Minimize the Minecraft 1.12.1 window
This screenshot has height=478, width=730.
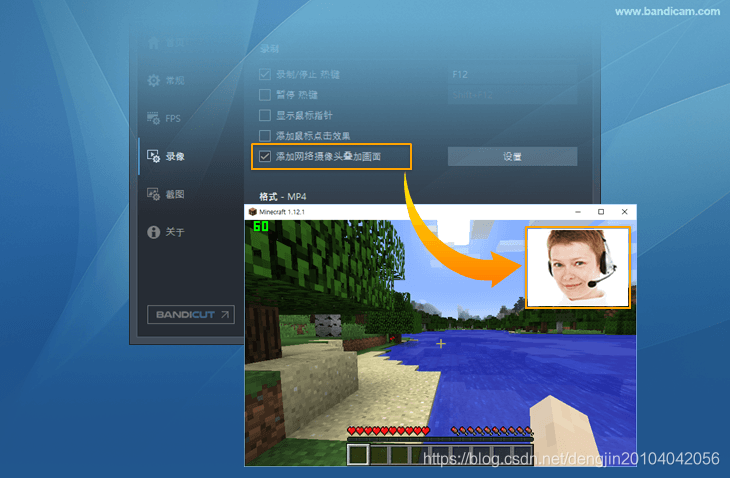(578, 212)
